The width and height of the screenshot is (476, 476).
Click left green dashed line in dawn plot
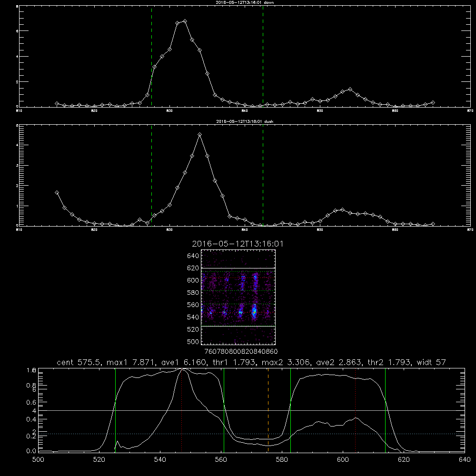point(151,57)
